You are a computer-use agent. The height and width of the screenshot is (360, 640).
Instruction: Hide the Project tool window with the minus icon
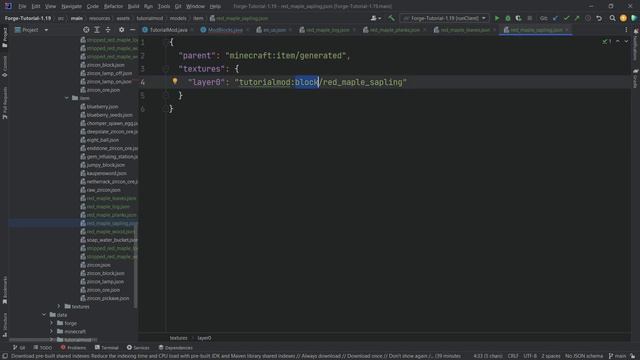(132, 30)
